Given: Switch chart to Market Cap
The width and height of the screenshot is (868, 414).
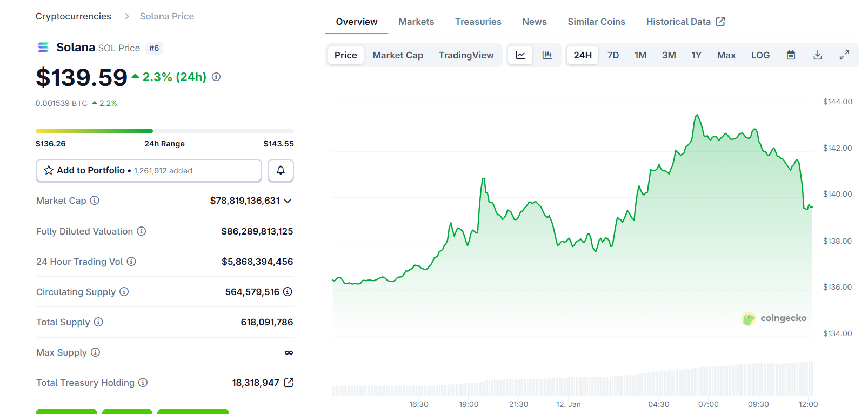Looking at the screenshot, I should point(398,55).
